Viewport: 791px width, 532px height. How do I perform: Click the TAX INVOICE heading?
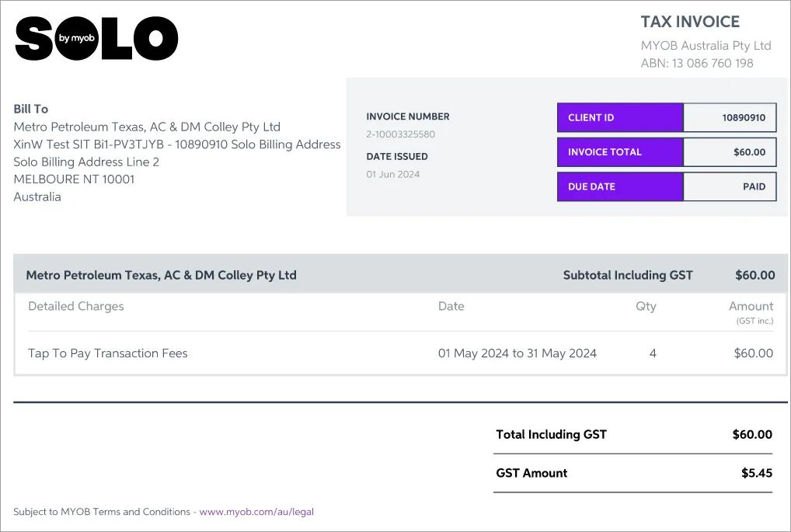690,22
